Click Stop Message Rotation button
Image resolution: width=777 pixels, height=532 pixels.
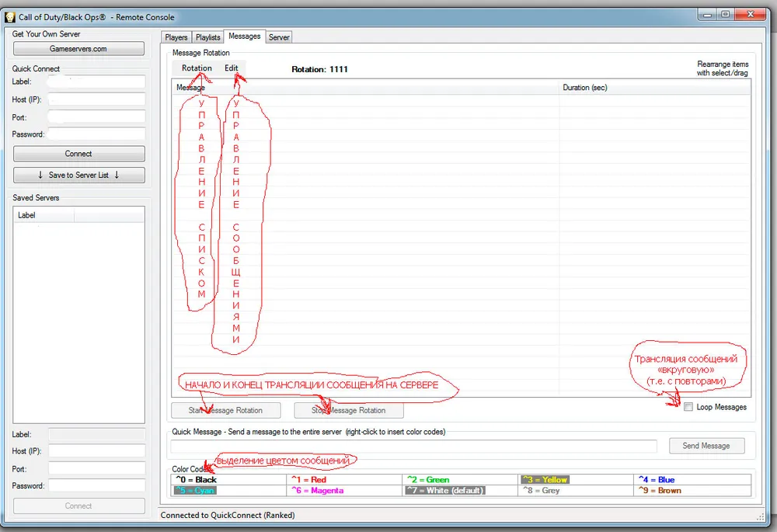[348, 410]
